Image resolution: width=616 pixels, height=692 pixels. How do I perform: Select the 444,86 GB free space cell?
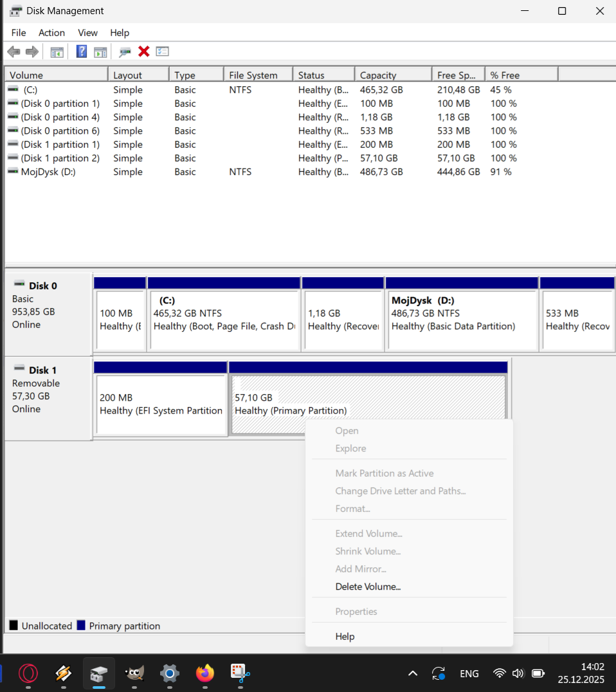point(458,172)
